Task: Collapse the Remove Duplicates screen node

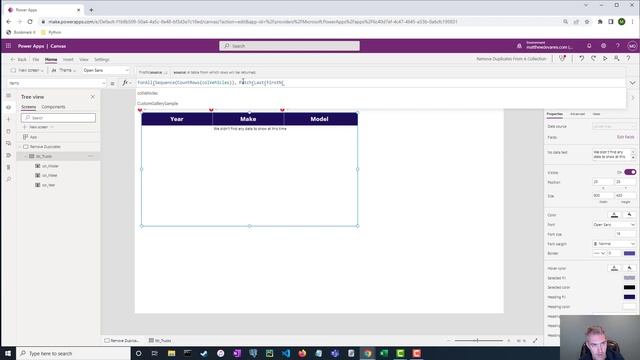Action: click(20, 147)
